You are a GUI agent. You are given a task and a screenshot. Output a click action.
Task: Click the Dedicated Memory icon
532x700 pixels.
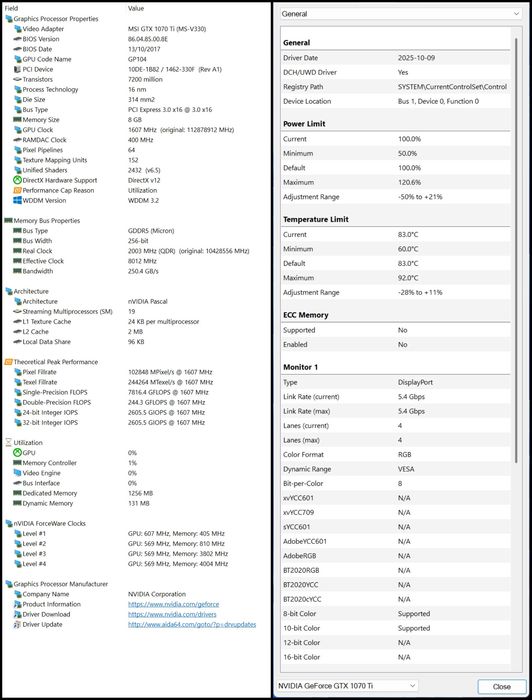tap(17, 493)
